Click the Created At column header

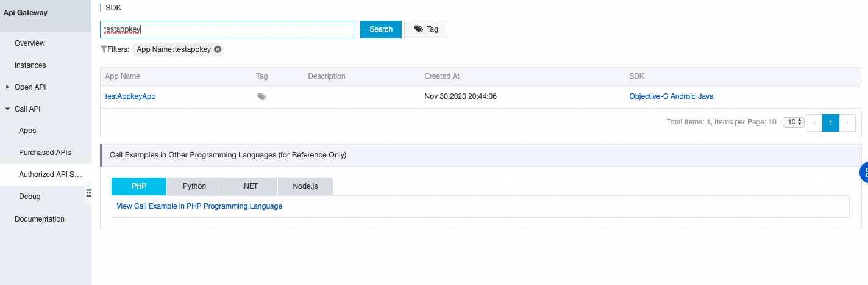(x=442, y=76)
